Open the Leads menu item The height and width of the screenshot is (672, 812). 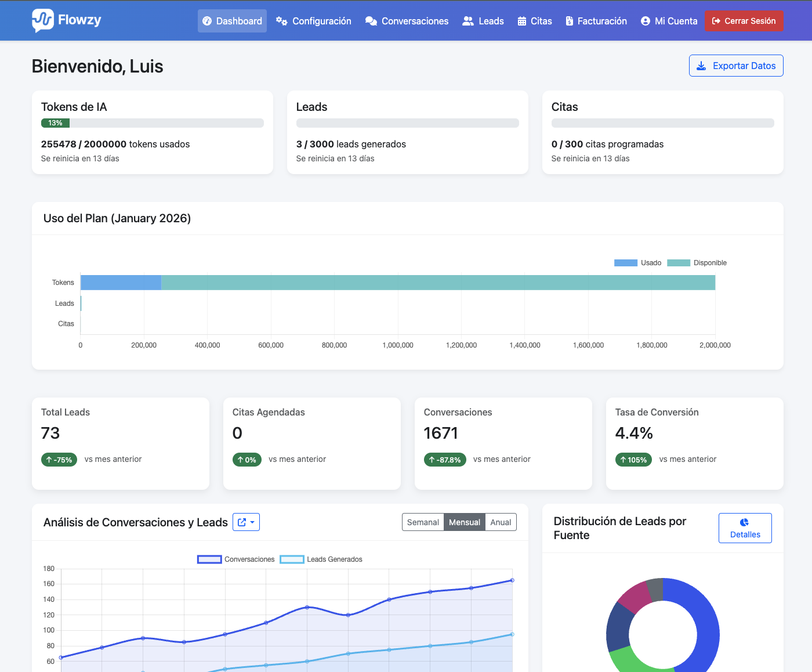(483, 21)
